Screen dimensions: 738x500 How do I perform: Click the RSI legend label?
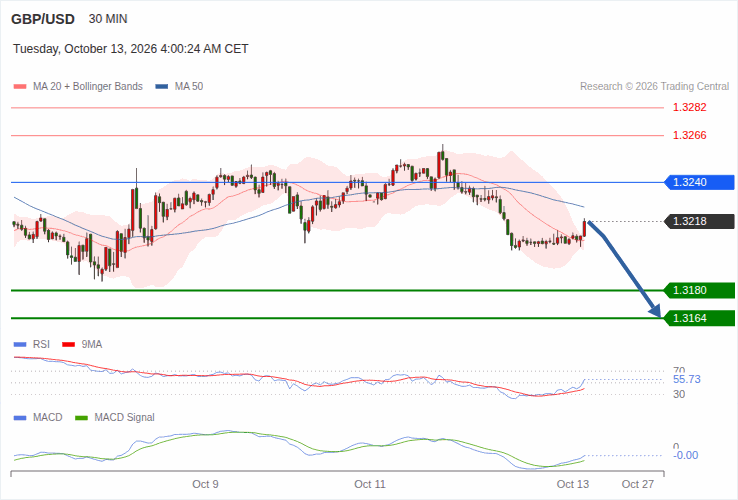click(x=41, y=345)
